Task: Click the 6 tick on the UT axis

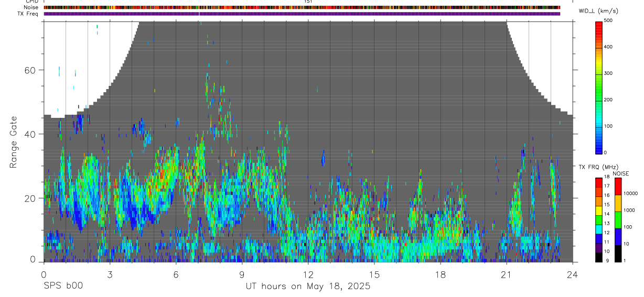Action: [x=176, y=274]
